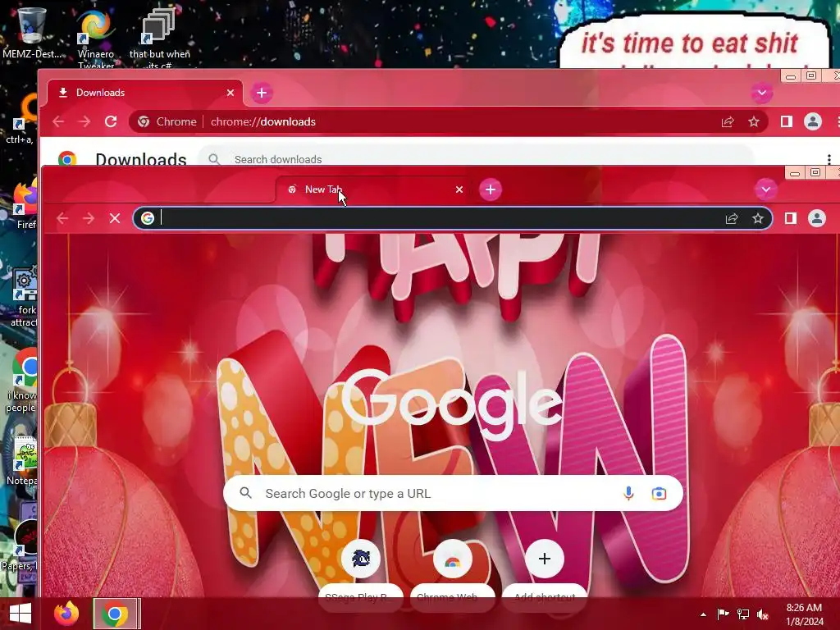Image resolution: width=840 pixels, height=630 pixels.
Task: Go back in New Tab window
Action: click(x=62, y=218)
